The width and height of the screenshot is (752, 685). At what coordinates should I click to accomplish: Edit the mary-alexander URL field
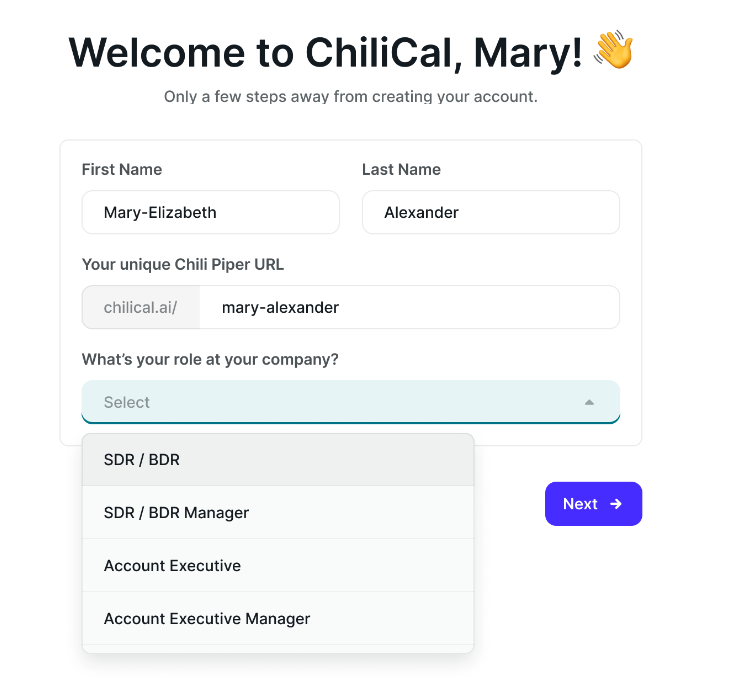pos(410,307)
